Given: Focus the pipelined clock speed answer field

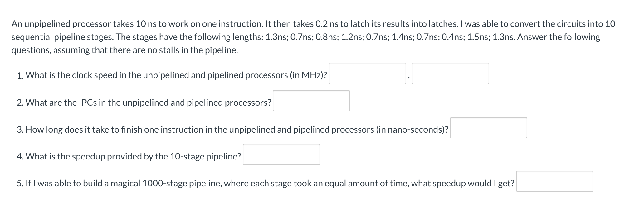Looking at the screenshot, I should coord(451,74).
